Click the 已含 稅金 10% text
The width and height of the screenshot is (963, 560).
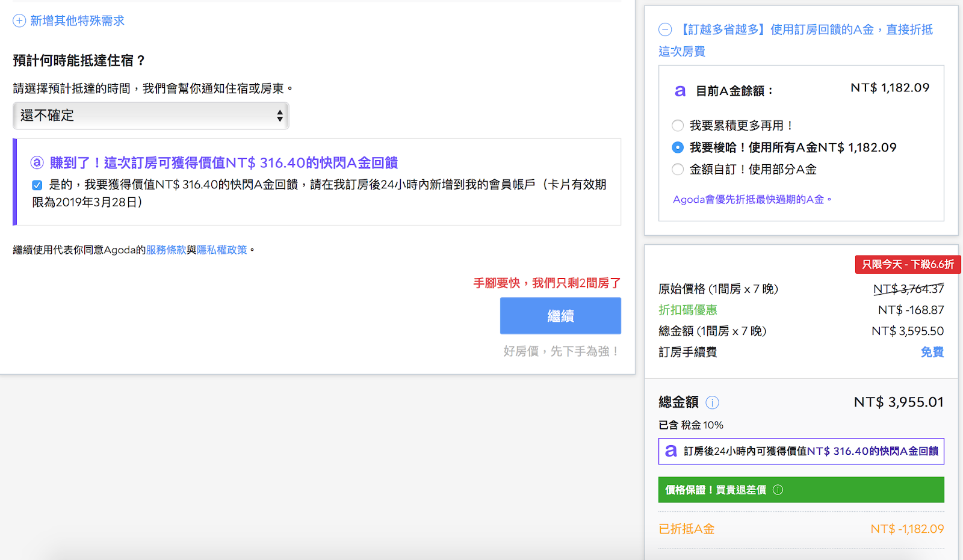[x=691, y=425]
